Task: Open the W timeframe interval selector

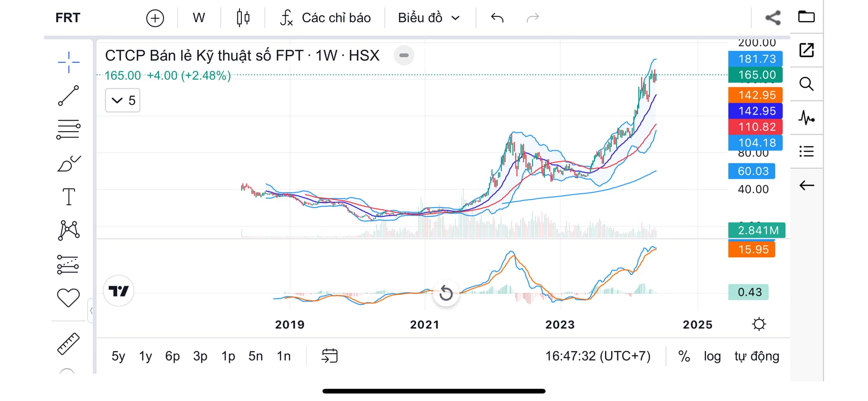Action: coord(198,18)
